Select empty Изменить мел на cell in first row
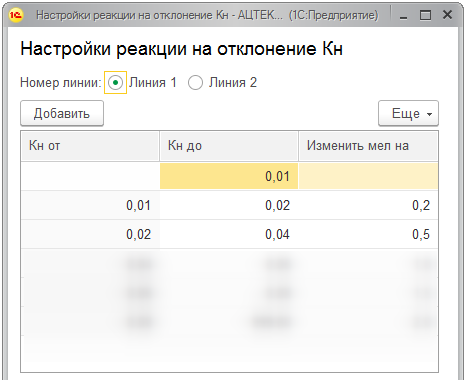Image resolution: width=467 pixels, height=380 pixels. 368,176
